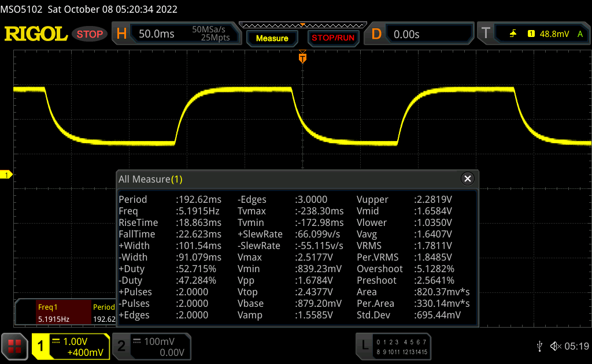Enable channel 2 using its number badge
The image size is (592, 364).
pyautogui.click(x=121, y=346)
